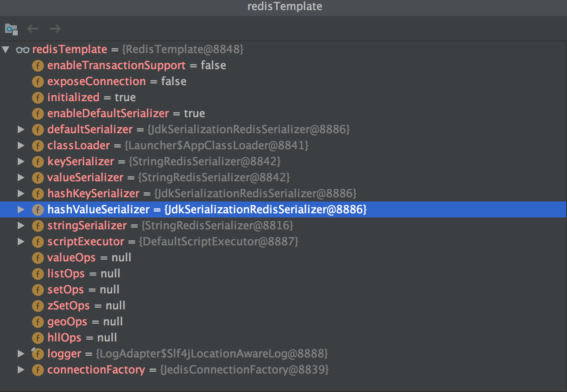Click field icon of setOps
Screen dimensions: 567x392
pyautogui.click(x=38, y=290)
